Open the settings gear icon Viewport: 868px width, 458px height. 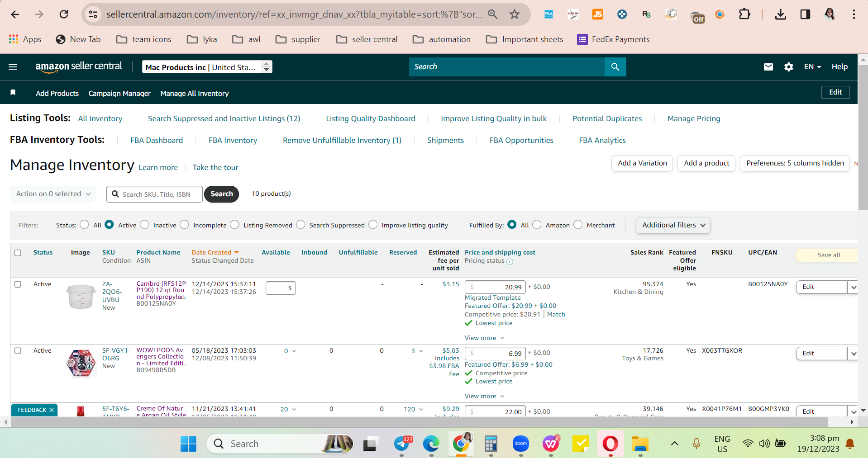pos(789,67)
